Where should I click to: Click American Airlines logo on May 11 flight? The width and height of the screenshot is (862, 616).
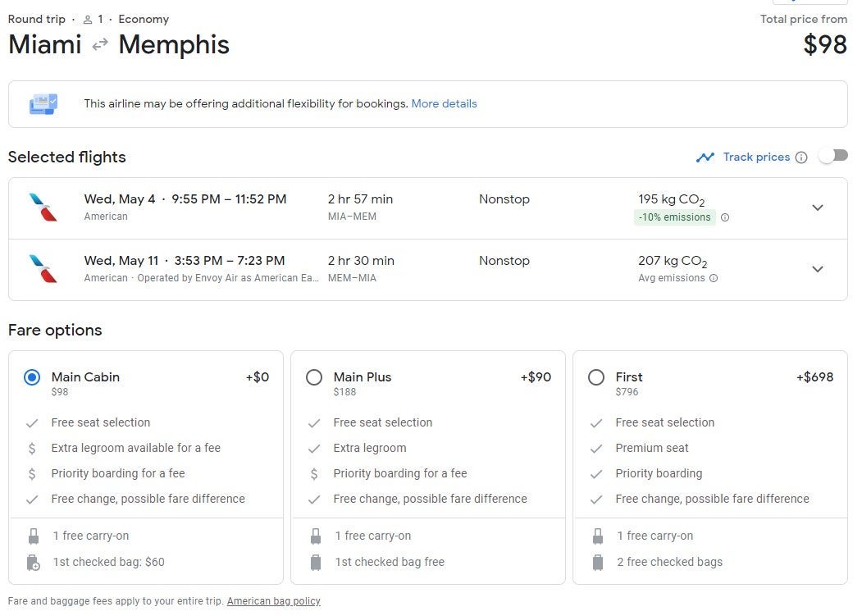click(43, 269)
